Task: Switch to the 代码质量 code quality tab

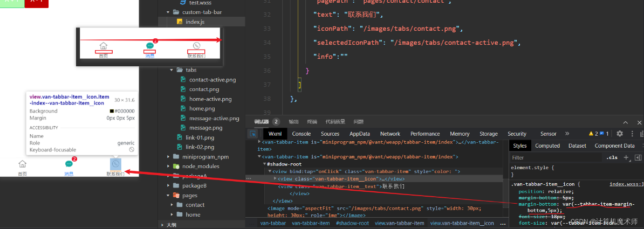Action: [x=335, y=121]
